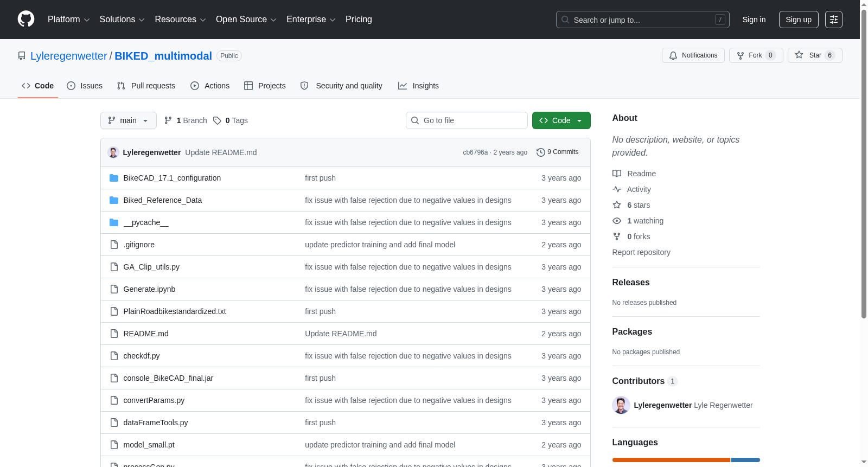The height and width of the screenshot is (467, 868).
Task: Click the file icon beside GA_Clip_utils.py
Action: 114,267
